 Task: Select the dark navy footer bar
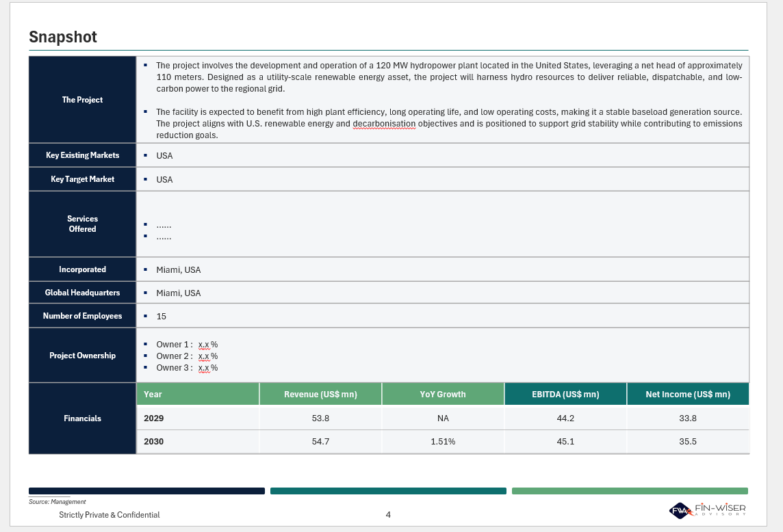click(146, 491)
